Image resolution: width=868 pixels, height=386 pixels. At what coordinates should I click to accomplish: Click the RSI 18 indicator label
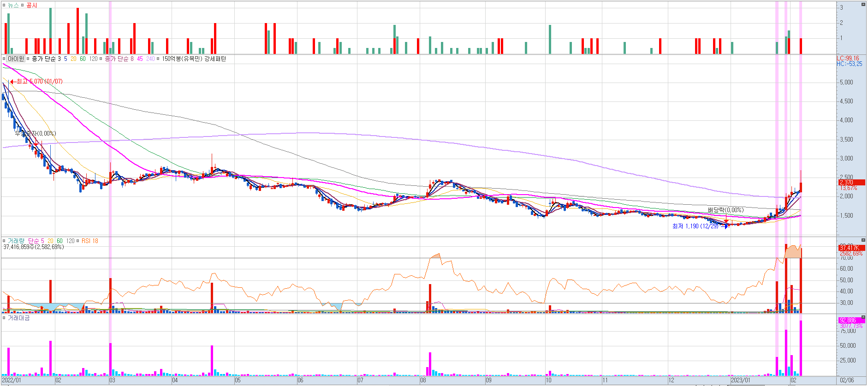[x=90, y=241]
